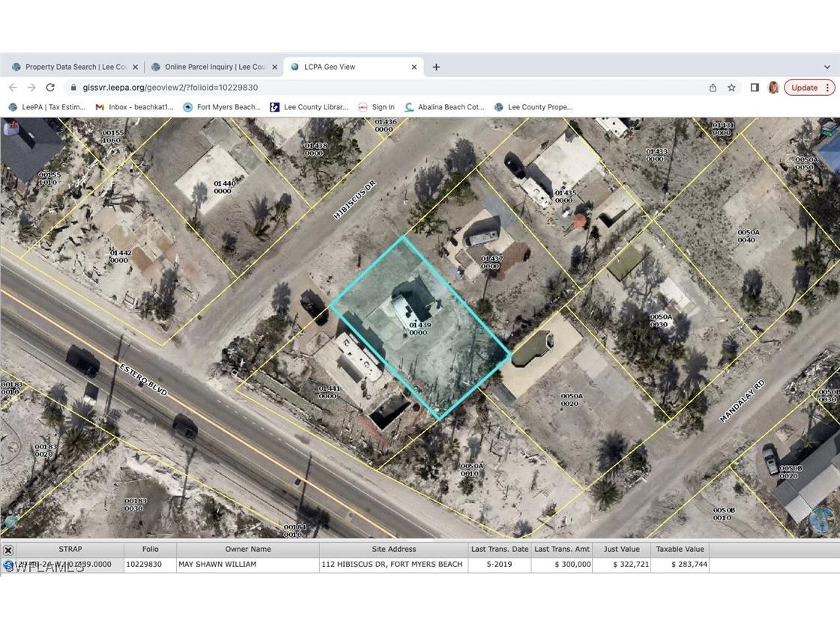Click parcel label 01442 on map

pyautogui.click(x=120, y=256)
